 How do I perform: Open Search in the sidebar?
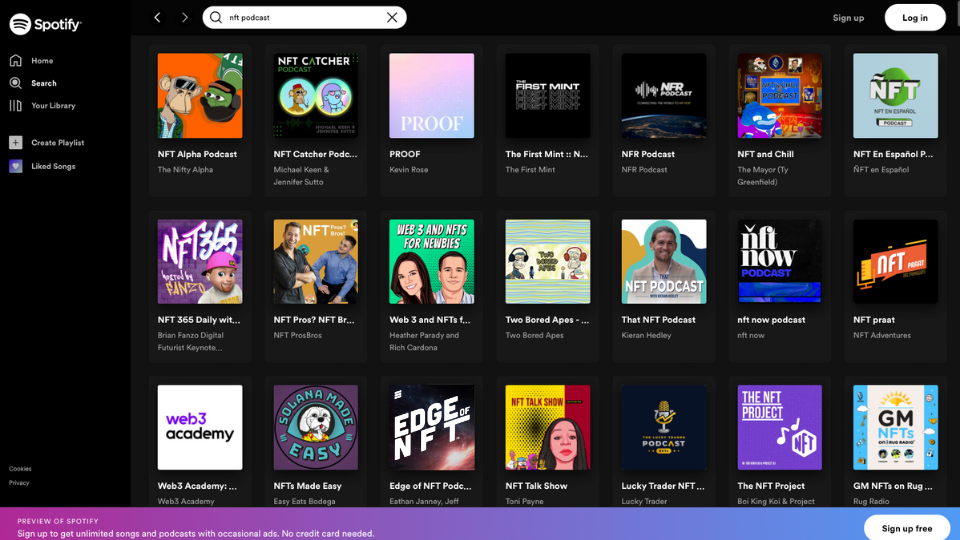point(32,83)
